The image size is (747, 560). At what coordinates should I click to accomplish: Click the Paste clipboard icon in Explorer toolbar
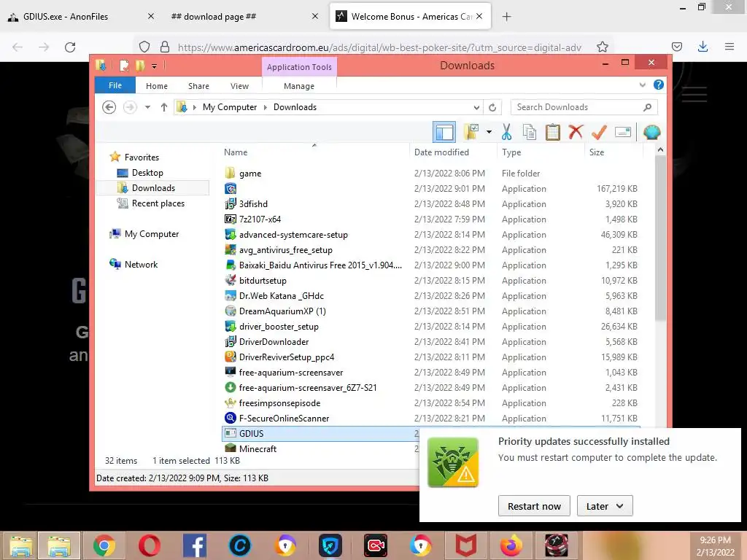point(553,132)
